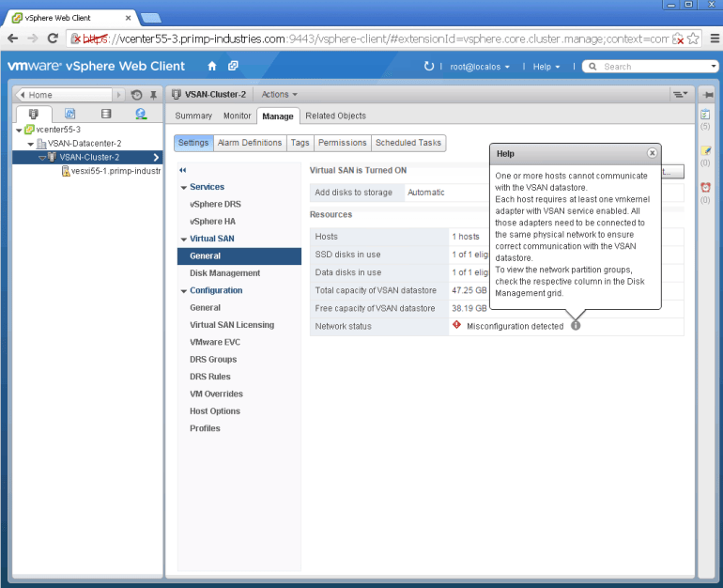
Task: Pin the right sidebar panel
Action: (708, 95)
